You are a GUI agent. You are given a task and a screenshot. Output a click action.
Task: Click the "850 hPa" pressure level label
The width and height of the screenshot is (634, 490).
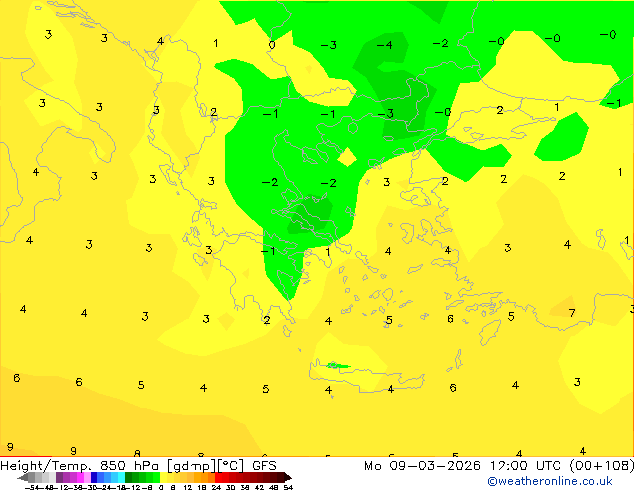pos(130,466)
